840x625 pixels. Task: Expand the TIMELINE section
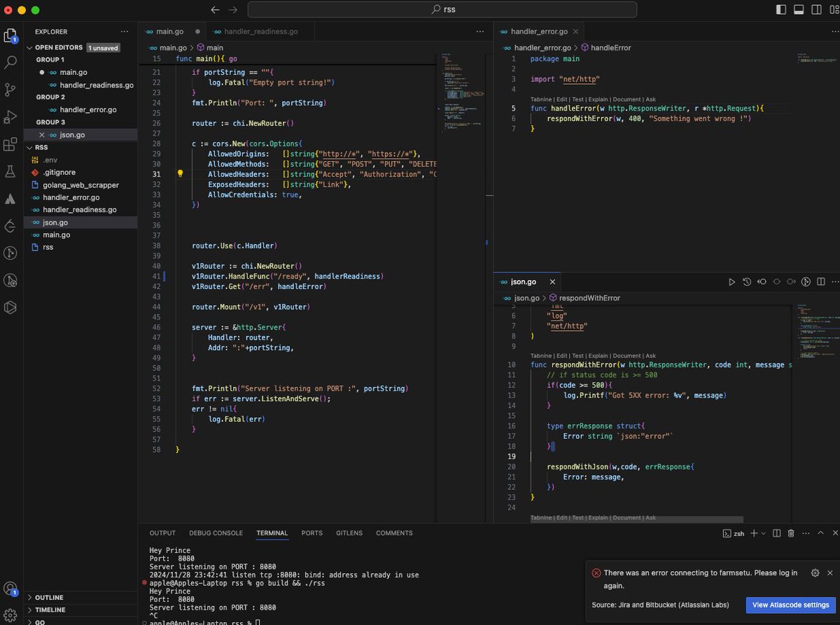[x=49, y=610]
